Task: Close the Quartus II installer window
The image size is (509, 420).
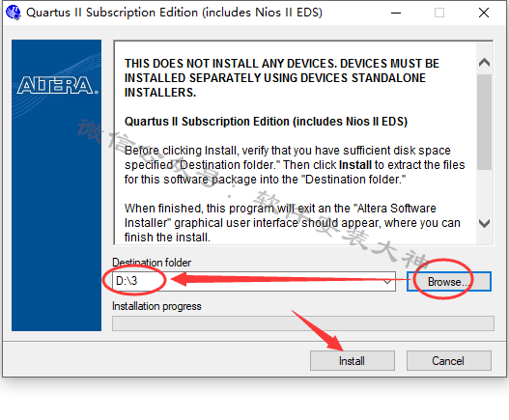Action: [484, 13]
